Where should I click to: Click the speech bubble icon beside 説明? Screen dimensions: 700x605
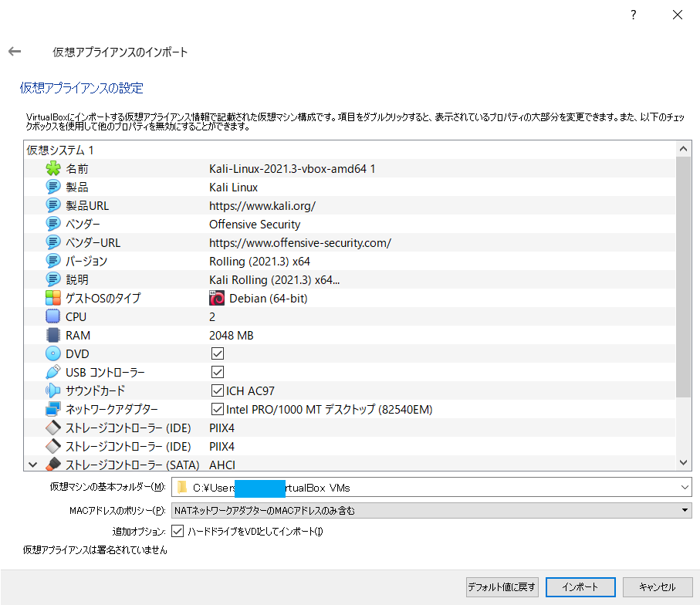click(x=53, y=279)
